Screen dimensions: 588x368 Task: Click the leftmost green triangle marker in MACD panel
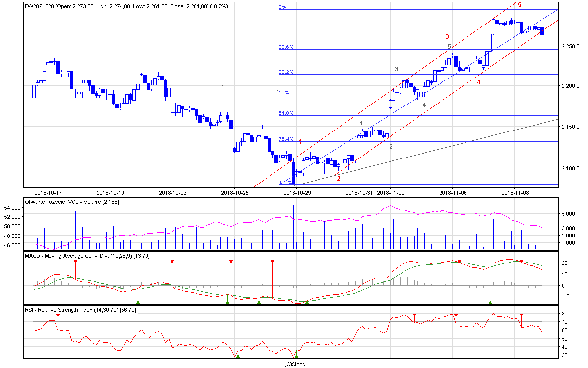[138, 303]
